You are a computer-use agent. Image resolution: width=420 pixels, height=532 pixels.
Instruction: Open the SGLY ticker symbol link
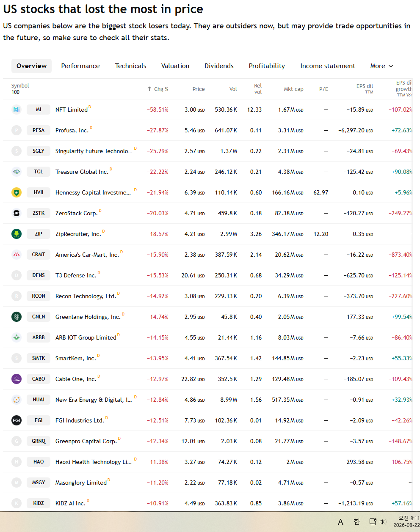[39, 151]
